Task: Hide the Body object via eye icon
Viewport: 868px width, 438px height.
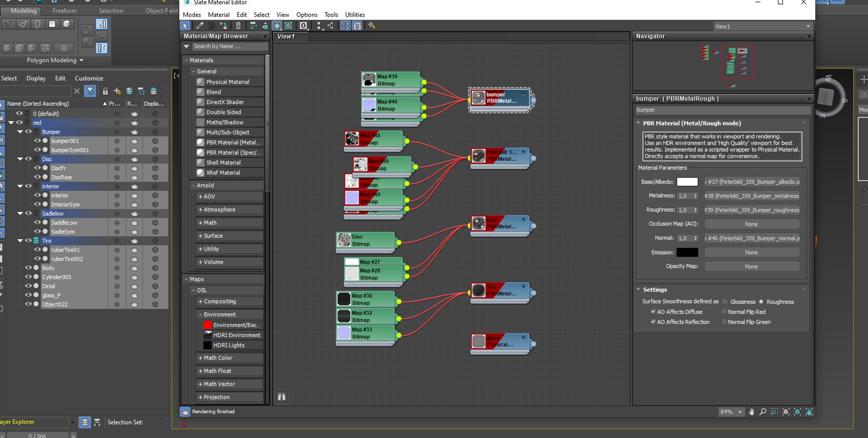Action: pyautogui.click(x=28, y=268)
